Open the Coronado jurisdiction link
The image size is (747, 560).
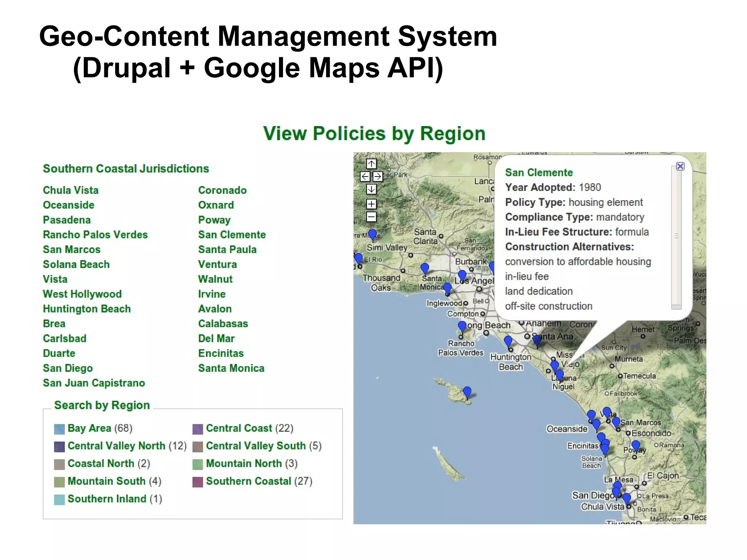point(222,190)
